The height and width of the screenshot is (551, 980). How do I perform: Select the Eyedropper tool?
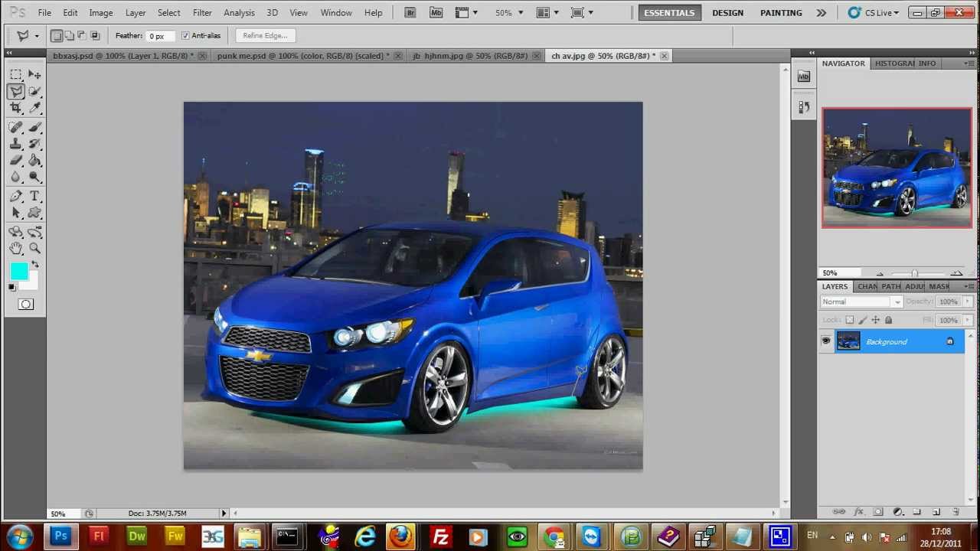34,108
